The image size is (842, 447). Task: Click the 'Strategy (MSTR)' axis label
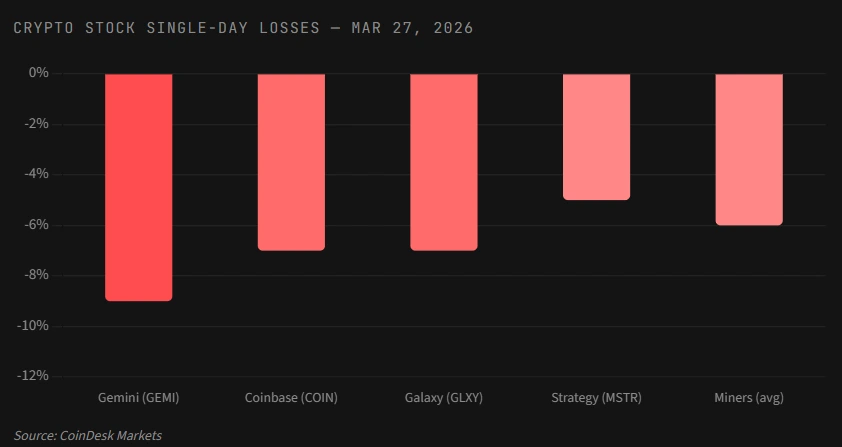pos(596,398)
